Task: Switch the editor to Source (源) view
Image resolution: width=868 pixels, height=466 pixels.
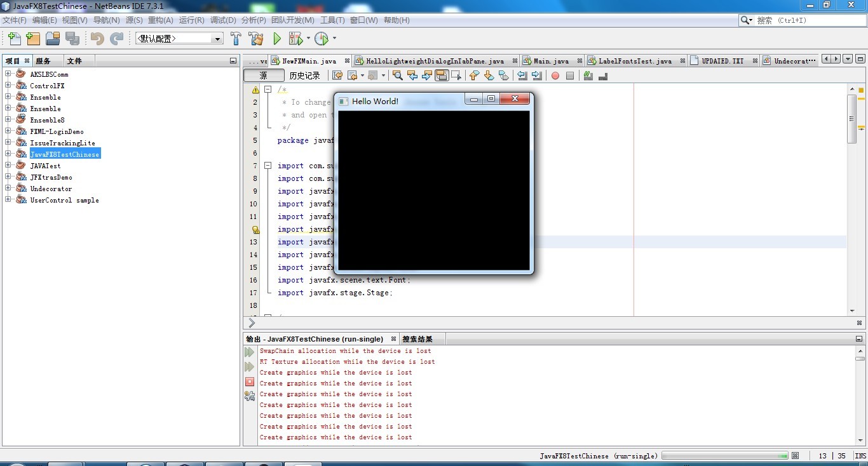Action: click(x=264, y=76)
